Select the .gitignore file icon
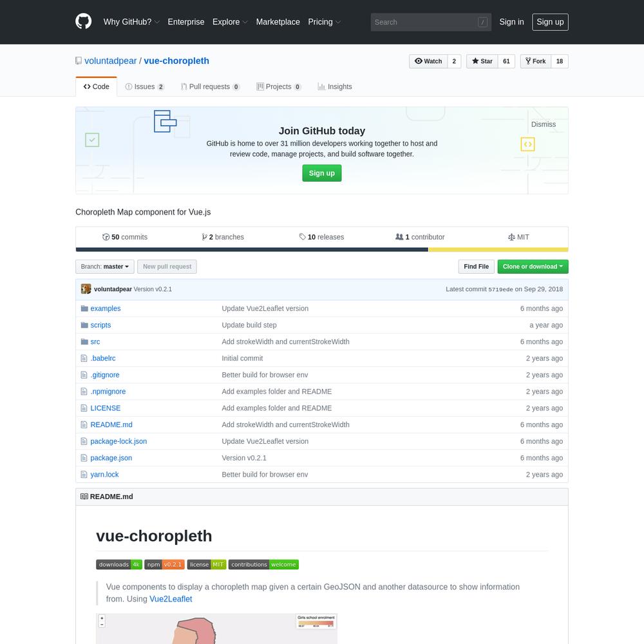Viewport: 644px width, 644px height. pos(84,375)
